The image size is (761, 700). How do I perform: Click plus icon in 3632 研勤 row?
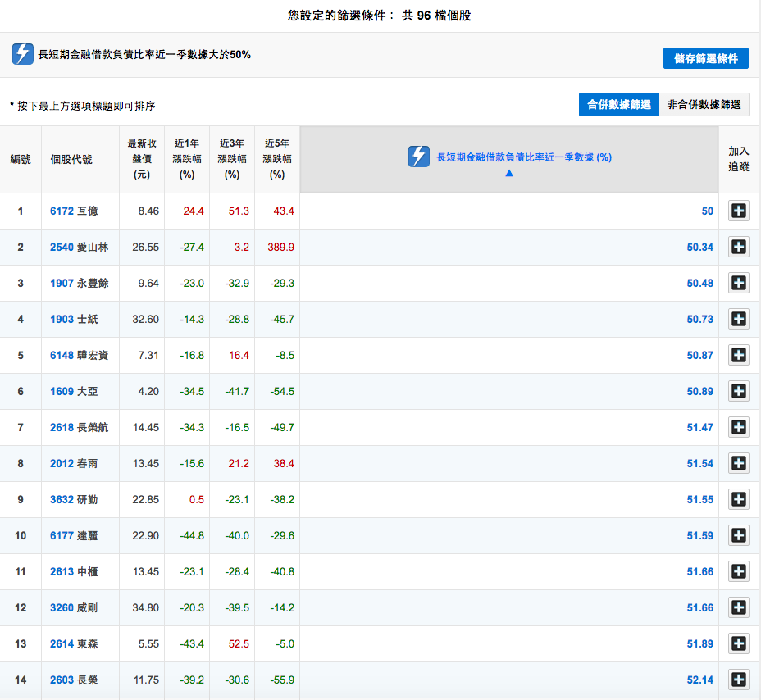click(738, 499)
